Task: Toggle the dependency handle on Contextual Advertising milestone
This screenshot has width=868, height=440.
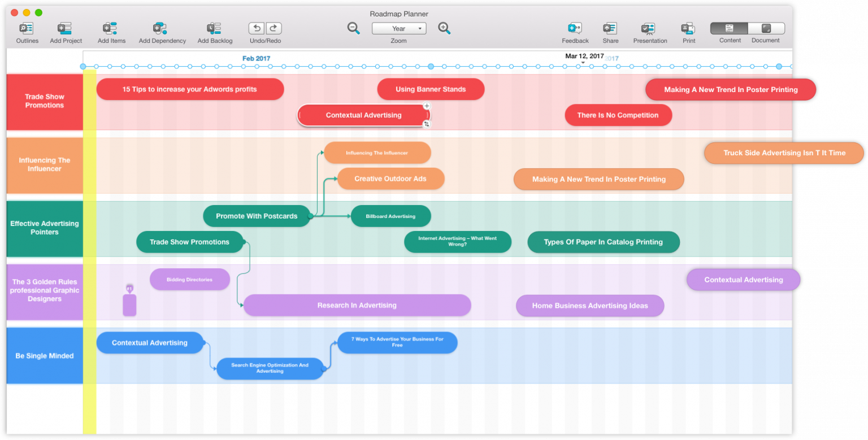Action: coord(427,124)
